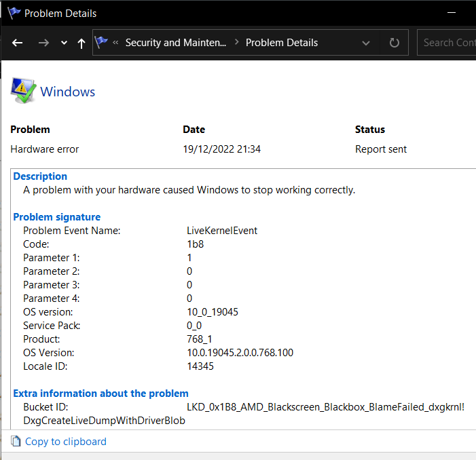Click the clipboard icon beside Copy to clipboard
Image resolution: width=476 pixels, height=460 pixels.
point(16,441)
